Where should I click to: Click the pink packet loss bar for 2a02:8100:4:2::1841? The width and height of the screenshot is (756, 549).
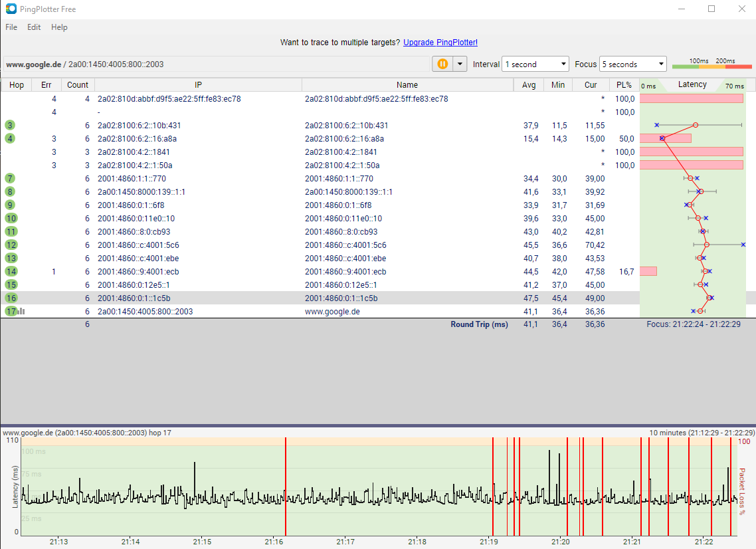pos(692,152)
